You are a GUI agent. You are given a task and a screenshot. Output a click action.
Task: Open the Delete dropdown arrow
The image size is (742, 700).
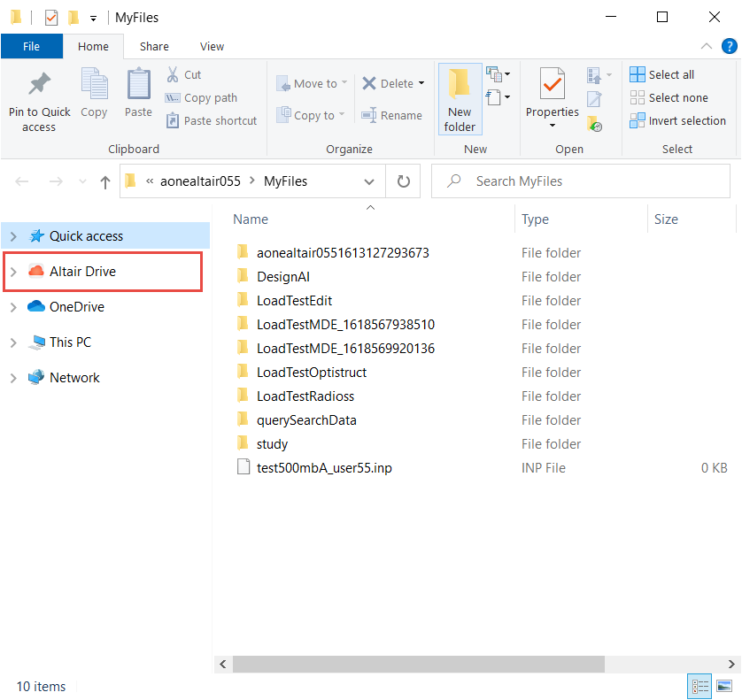click(x=421, y=83)
